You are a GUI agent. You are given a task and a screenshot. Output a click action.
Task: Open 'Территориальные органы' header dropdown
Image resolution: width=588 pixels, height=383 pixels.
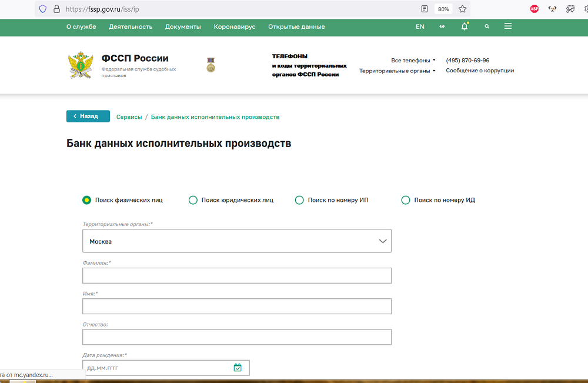click(397, 71)
